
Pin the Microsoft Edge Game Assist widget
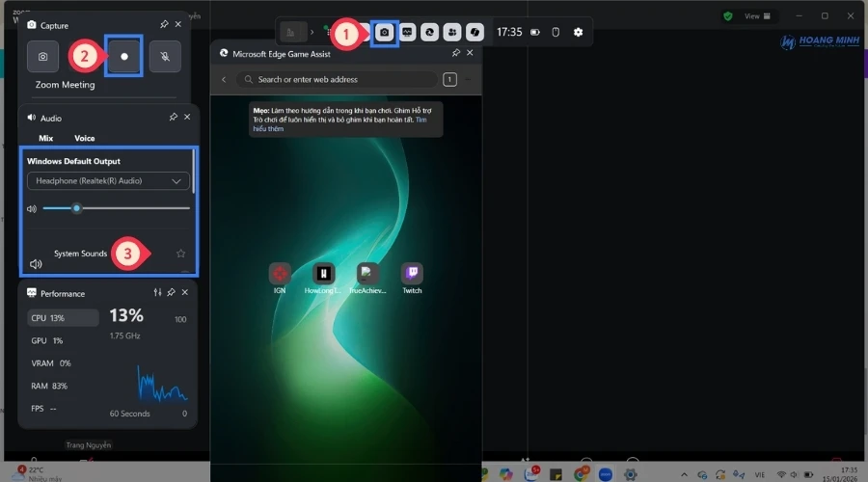pyautogui.click(x=455, y=54)
